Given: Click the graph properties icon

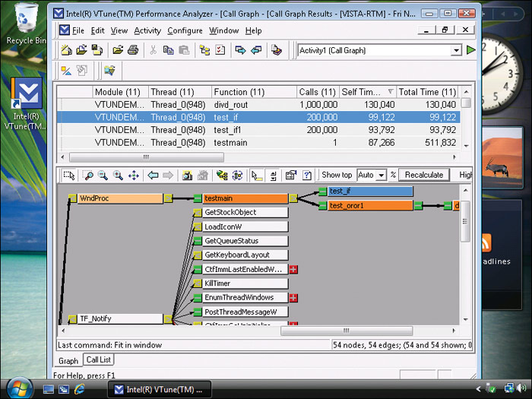Looking at the screenshot, I should point(291,175).
